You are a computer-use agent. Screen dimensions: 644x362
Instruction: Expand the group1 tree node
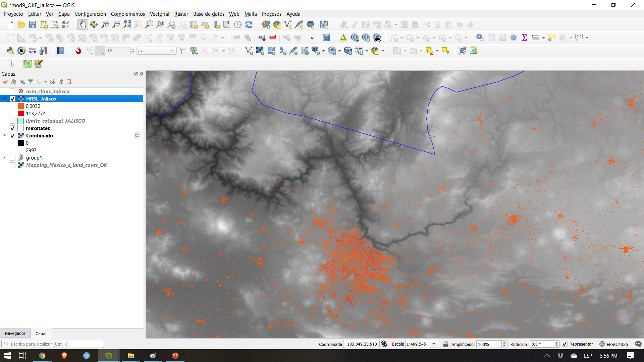4,158
